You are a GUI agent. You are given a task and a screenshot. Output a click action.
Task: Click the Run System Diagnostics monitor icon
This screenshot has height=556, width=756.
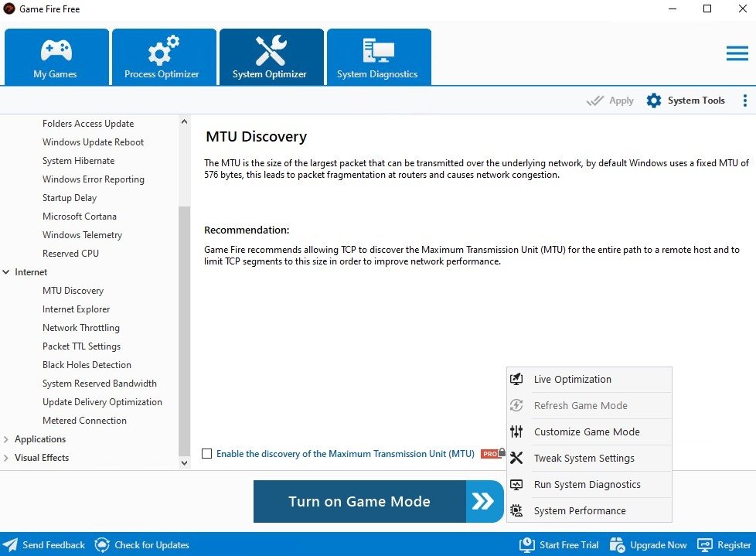click(516, 484)
